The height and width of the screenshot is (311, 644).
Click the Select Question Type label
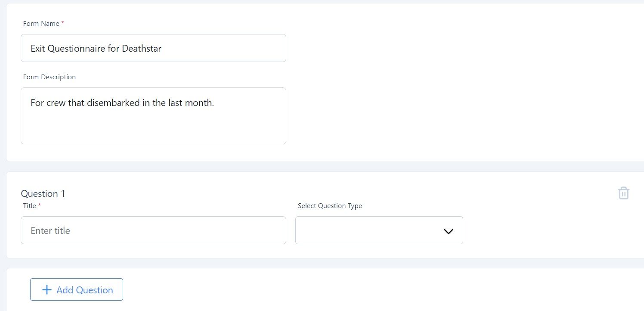pos(330,206)
